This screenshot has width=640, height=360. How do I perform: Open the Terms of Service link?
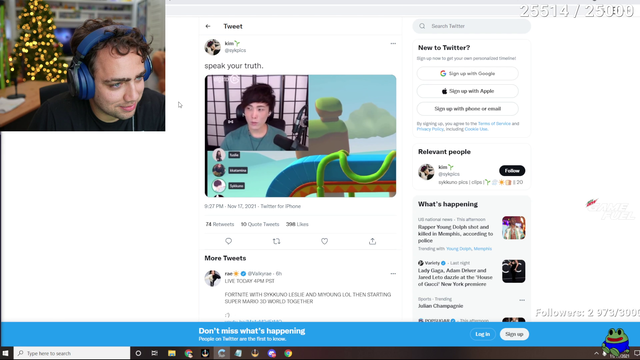(x=494, y=124)
